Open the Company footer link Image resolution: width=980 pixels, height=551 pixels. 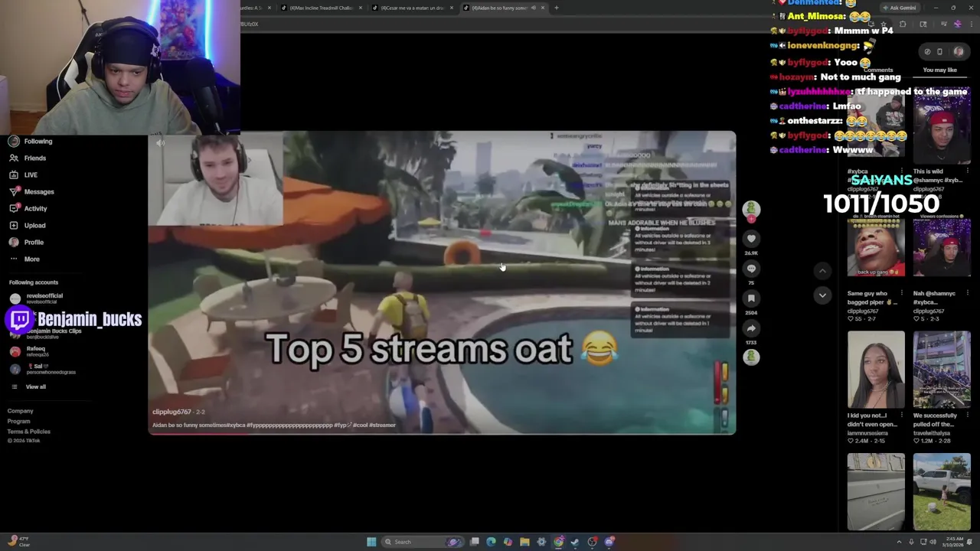[x=21, y=411]
